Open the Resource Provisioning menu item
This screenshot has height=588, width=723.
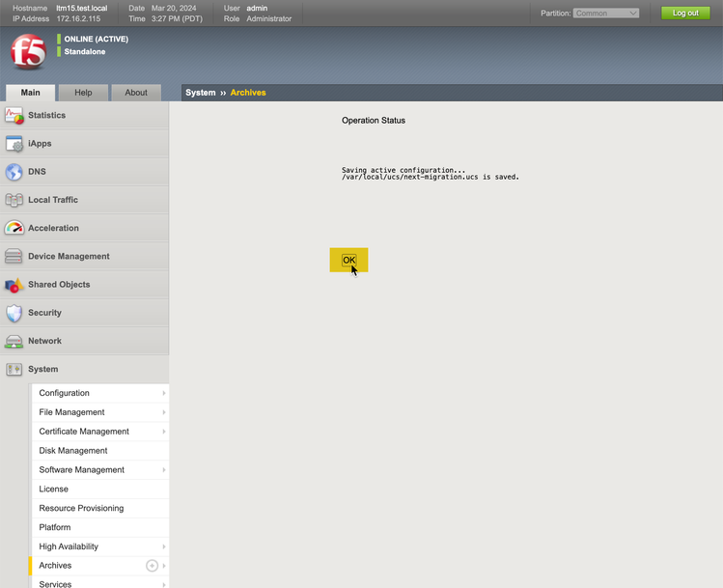pyautogui.click(x=100, y=508)
